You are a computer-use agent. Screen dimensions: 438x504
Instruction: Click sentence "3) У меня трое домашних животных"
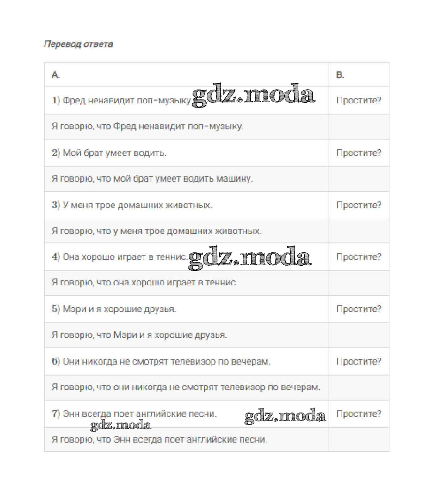[x=132, y=205]
